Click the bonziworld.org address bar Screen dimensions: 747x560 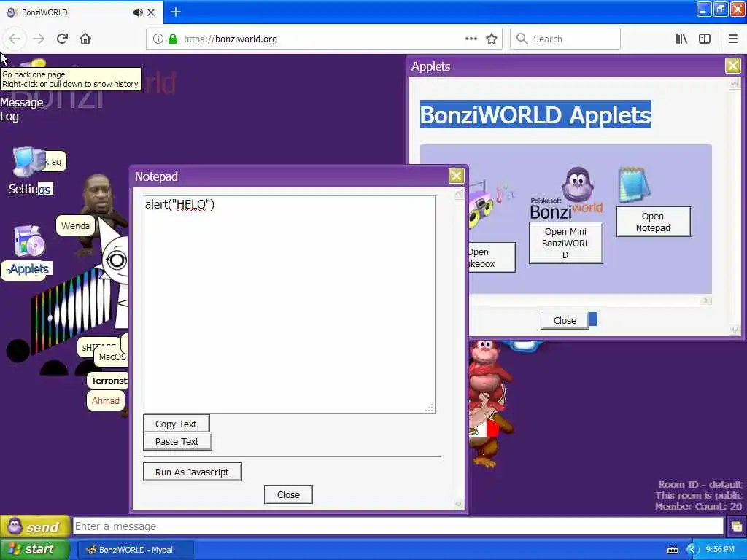[x=323, y=39]
